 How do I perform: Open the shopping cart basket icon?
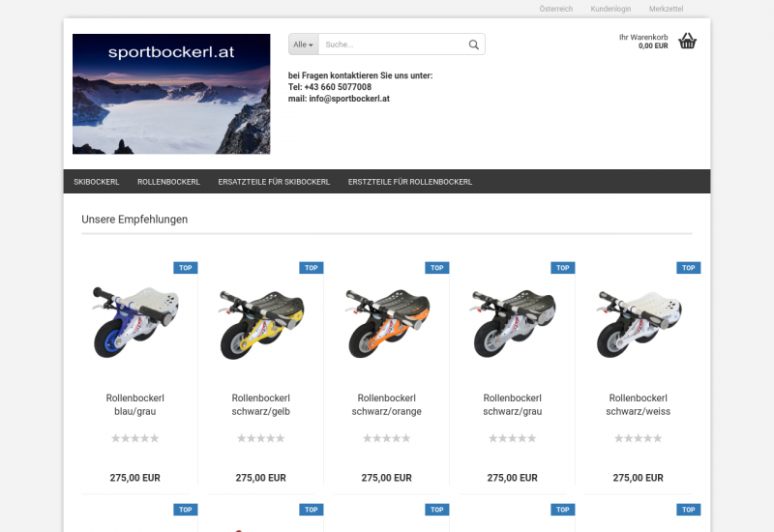(x=687, y=41)
